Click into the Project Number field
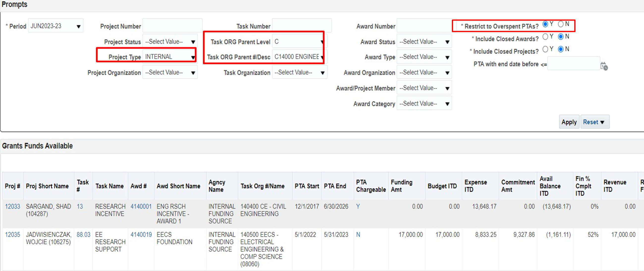 point(172,26)
